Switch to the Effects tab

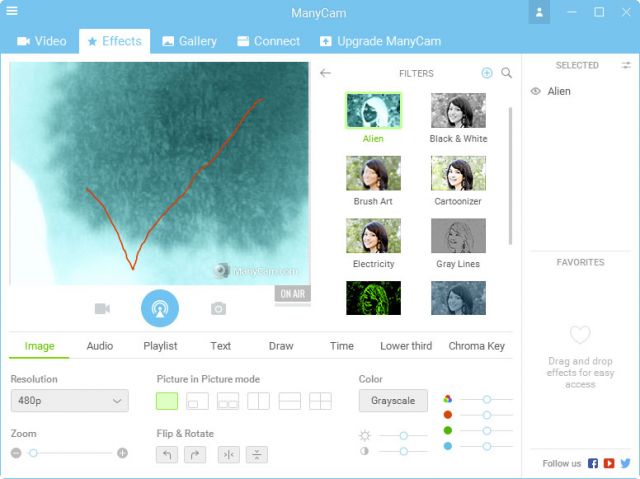pyautogui.click(x=115, y=41)
